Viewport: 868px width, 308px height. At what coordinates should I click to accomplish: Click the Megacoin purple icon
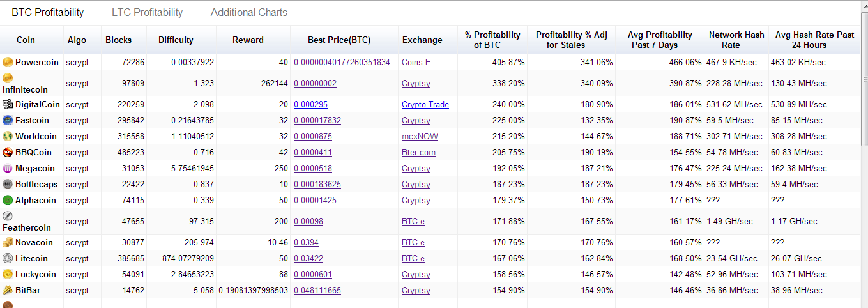point(8,168)
